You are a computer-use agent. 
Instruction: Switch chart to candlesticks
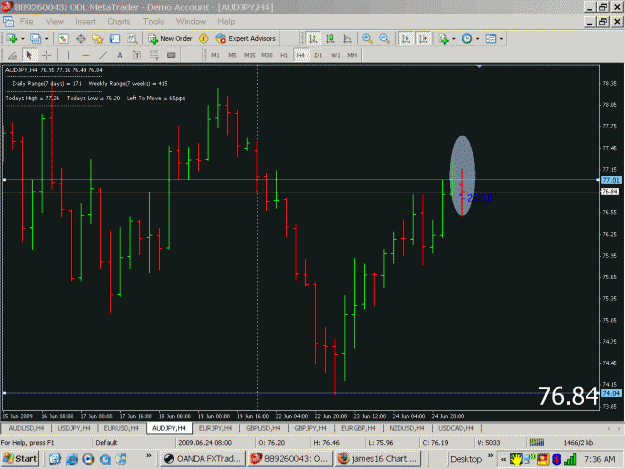tap(330, 39)
